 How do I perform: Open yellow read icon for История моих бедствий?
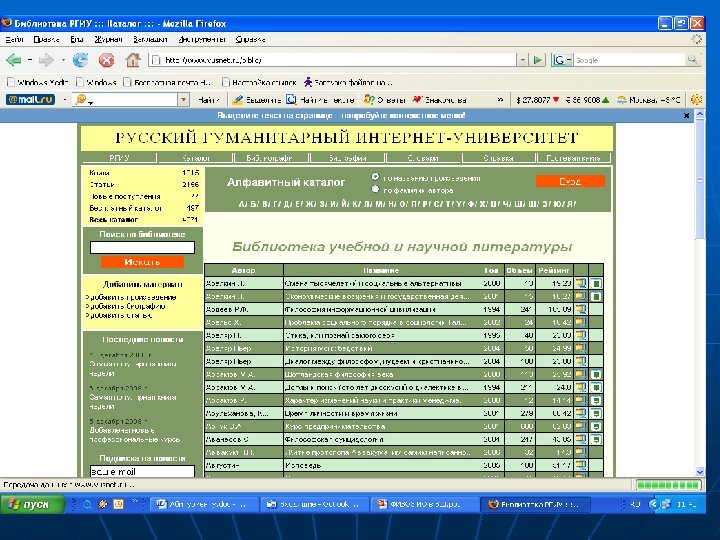(x=580, y=348)
